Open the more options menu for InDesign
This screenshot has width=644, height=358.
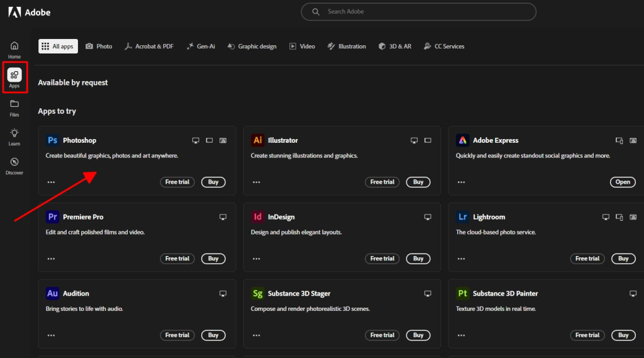point(257,259)
